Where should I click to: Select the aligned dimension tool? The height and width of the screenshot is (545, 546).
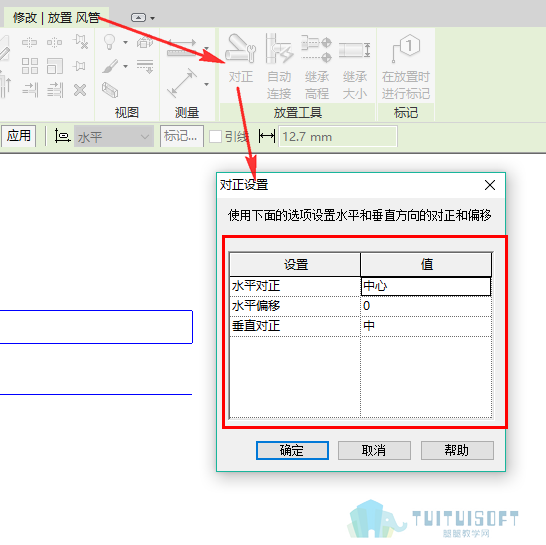[182, 84]
